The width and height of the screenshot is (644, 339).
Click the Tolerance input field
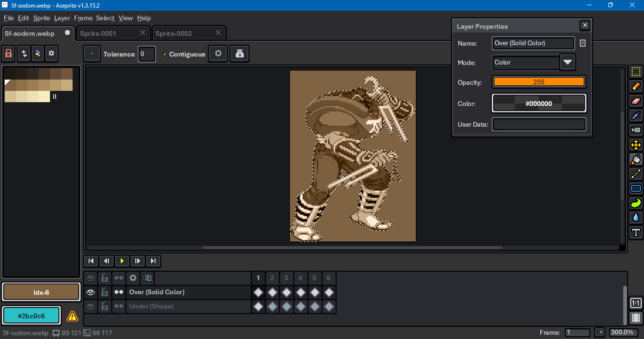(147, 54)
